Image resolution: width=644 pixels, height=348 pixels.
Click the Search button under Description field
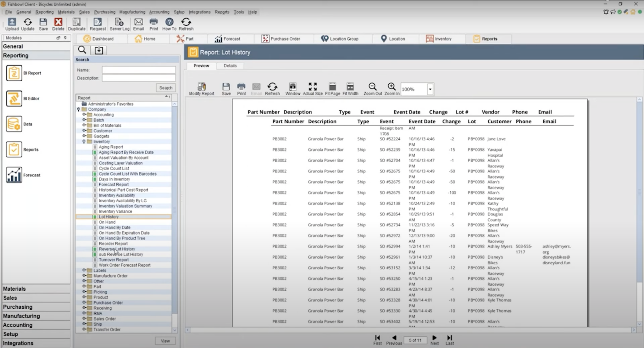tap(166, 87)
